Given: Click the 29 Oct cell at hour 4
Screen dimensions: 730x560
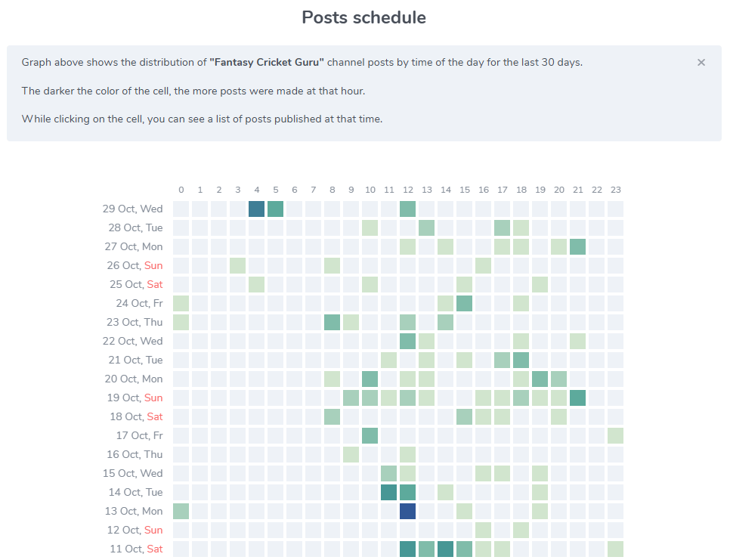Looking at the screenshot, I should click(x=257, y=209).
